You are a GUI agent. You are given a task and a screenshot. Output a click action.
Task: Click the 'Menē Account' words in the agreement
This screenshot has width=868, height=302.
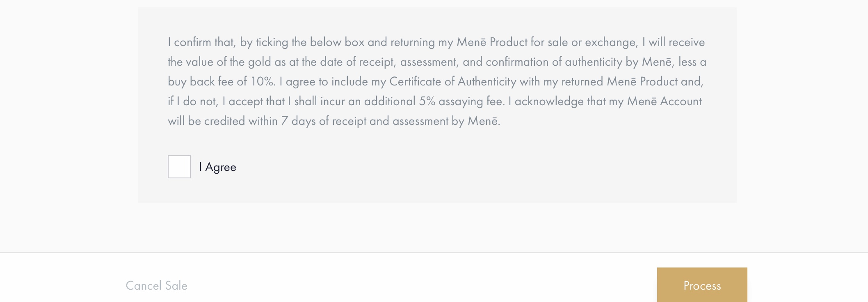tap(664, 101)
